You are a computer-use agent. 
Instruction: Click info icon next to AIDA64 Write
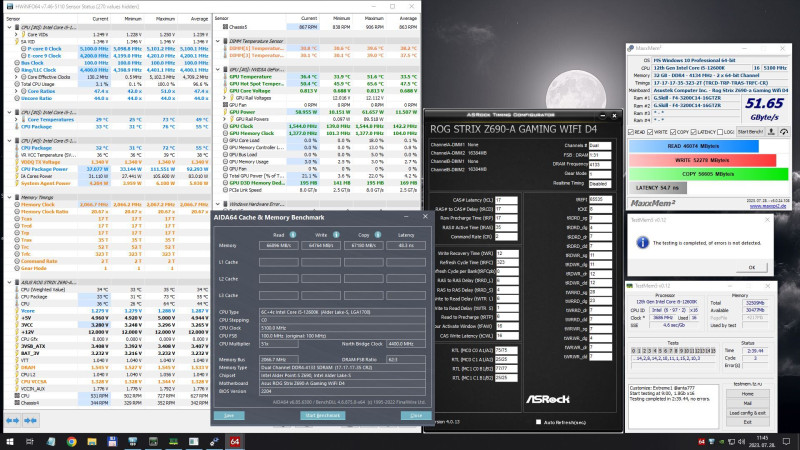click(x=336, y=235)
